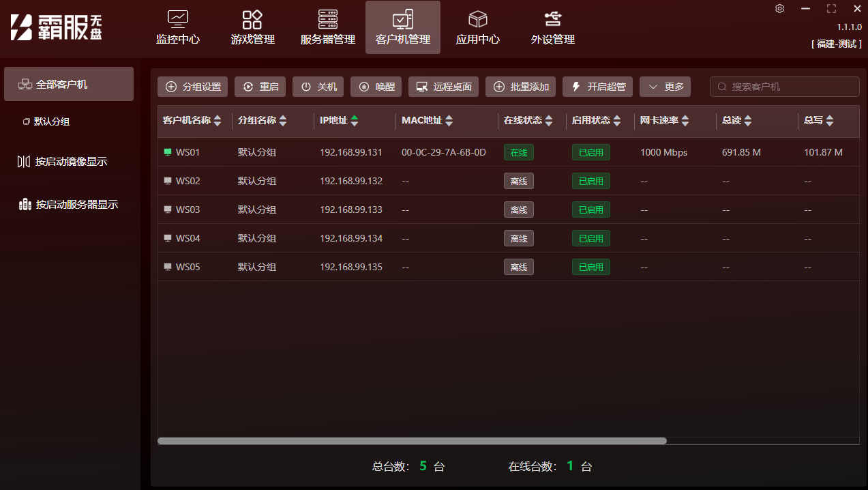
Task: Open the 外设管理 USB icon
Action: pyautogui.click(x=553, y=18)
